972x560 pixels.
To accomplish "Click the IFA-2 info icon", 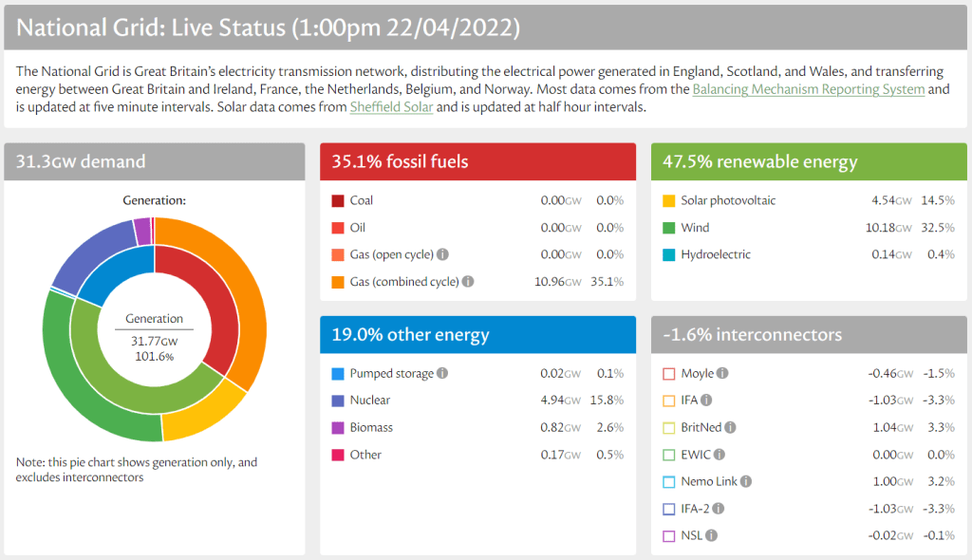I will [719, 509].
